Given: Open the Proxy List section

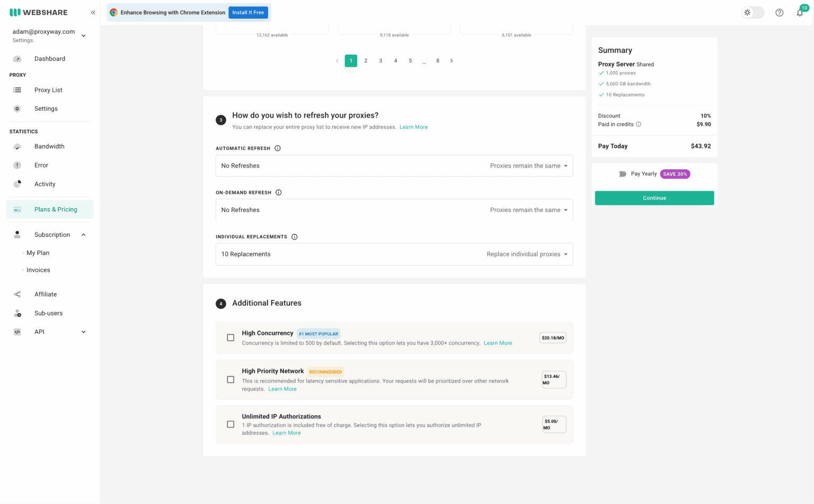Looking at the screenshot, I should pyautogui.click(x=47, y=90).
